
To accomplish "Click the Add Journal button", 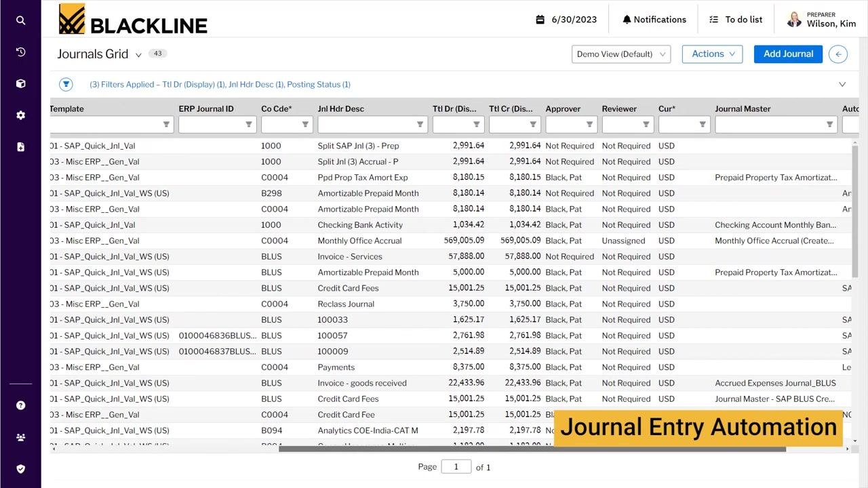I will pyautogui.click(x=788, y=54).
